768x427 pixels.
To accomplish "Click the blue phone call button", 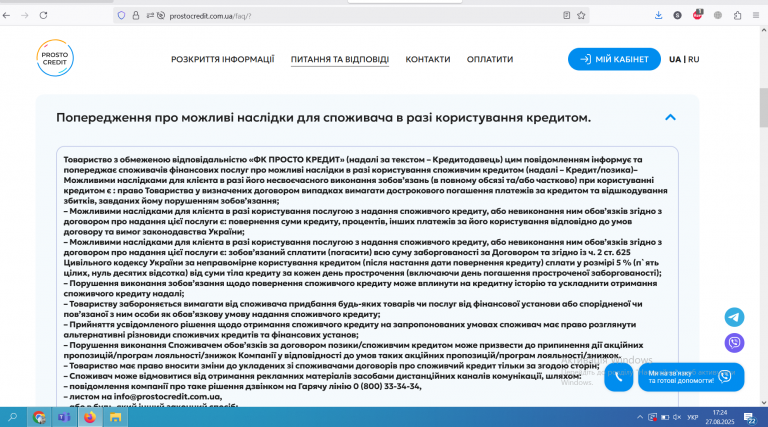I will pos(619,377).
